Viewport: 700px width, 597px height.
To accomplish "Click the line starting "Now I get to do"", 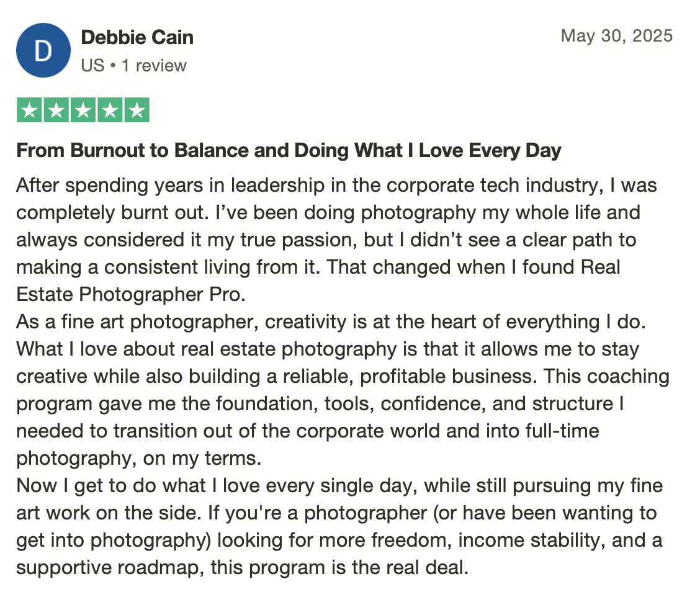I will point(339,486).
